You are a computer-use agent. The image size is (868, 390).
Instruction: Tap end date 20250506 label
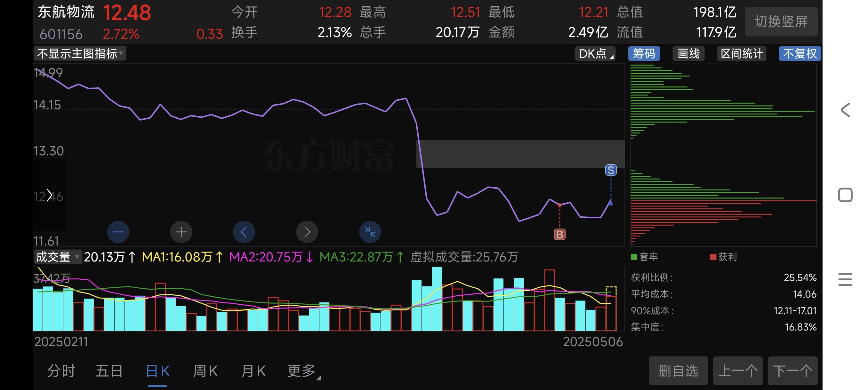(x=593, y=342)
